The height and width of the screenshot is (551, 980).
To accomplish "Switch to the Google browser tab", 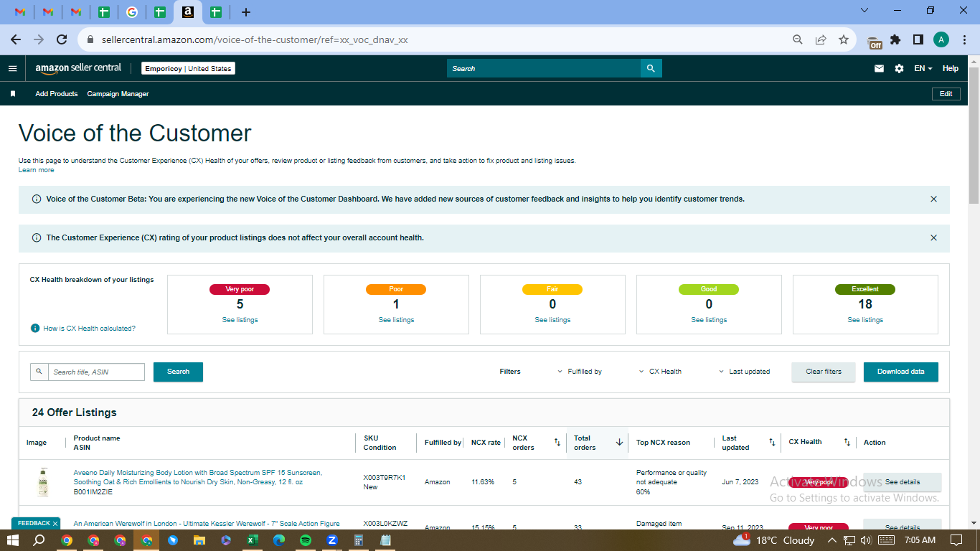I will 132,12.
